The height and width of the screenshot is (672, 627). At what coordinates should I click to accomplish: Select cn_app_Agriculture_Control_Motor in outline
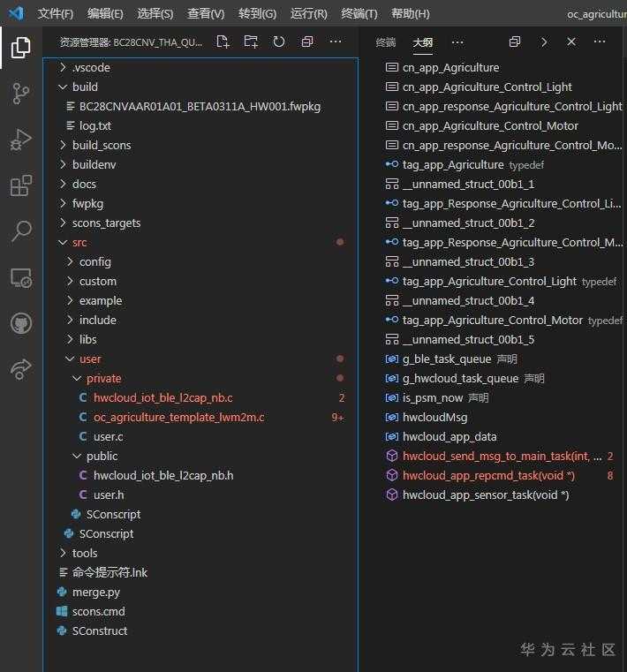(493, 126)
